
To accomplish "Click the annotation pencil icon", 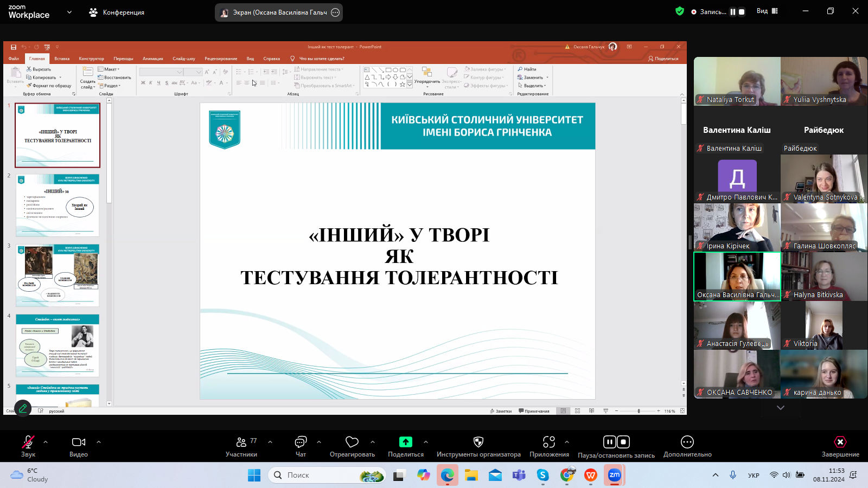I will 23,408.
